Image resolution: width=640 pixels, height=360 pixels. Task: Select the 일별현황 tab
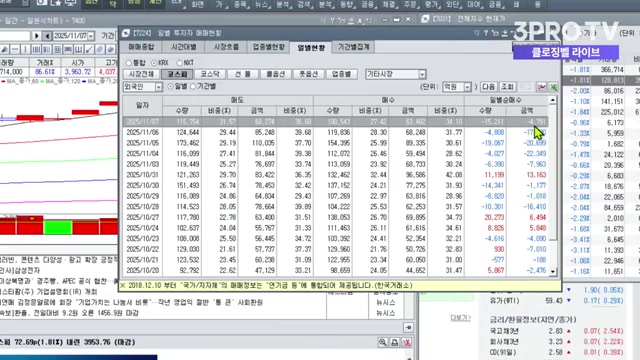[x=311, y=47]
